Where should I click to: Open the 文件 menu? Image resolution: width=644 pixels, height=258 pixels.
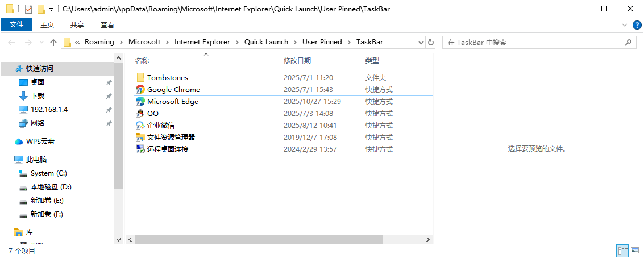[16, 24]
